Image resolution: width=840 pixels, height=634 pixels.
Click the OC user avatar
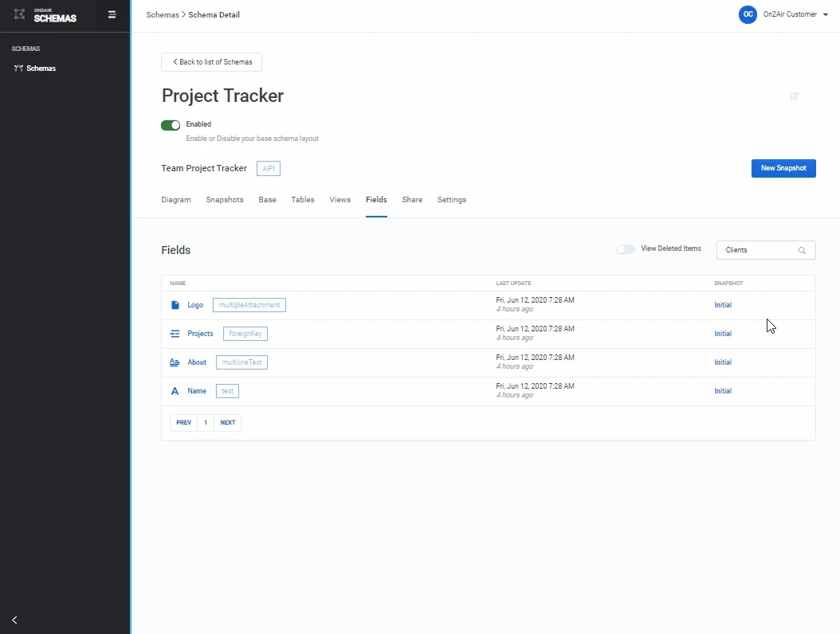pos(748,14)
